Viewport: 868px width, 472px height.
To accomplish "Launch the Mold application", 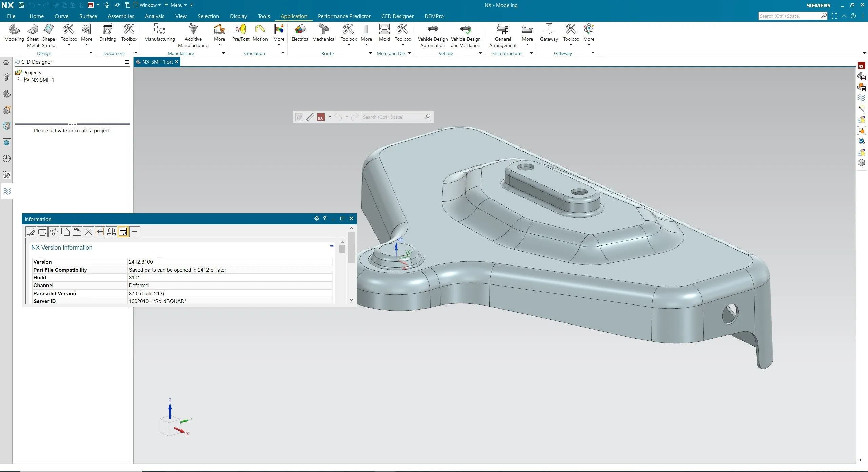I will point(384,33).
